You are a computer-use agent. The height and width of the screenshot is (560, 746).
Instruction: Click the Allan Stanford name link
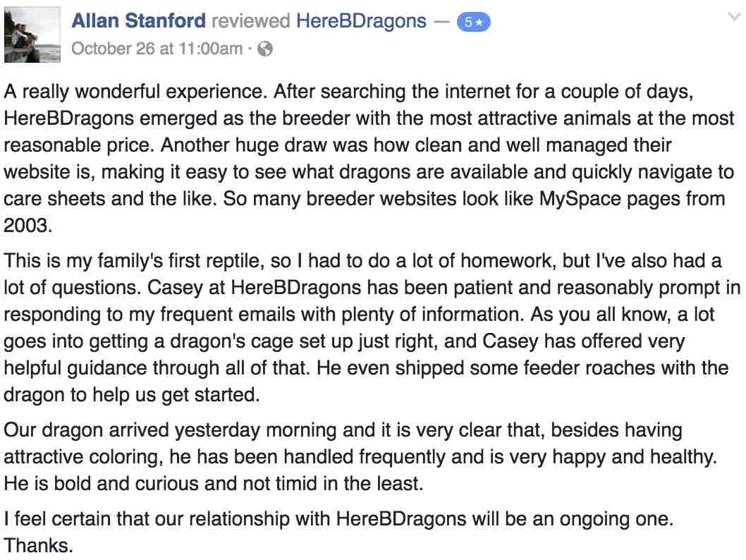138,21
